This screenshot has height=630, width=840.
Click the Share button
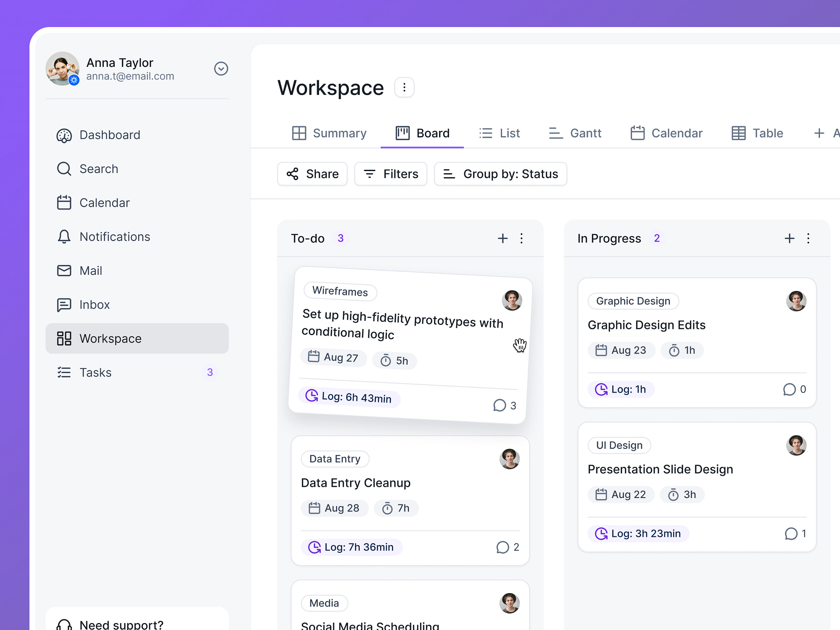[x=312, y=174]
